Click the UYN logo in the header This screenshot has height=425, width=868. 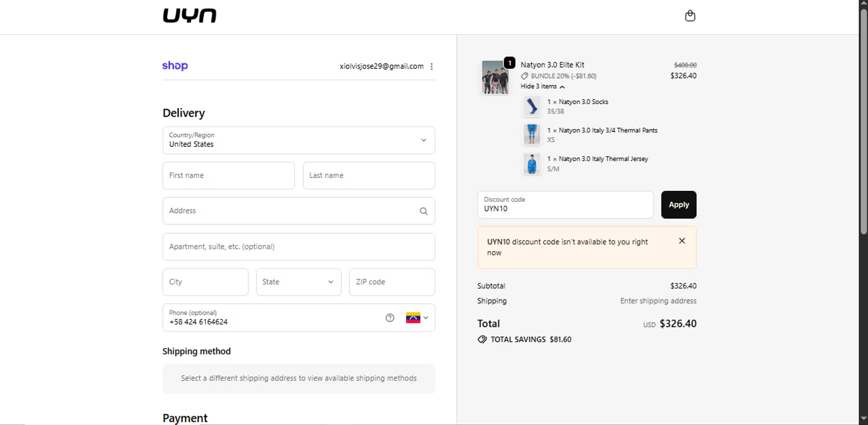(x=189, y=16)
